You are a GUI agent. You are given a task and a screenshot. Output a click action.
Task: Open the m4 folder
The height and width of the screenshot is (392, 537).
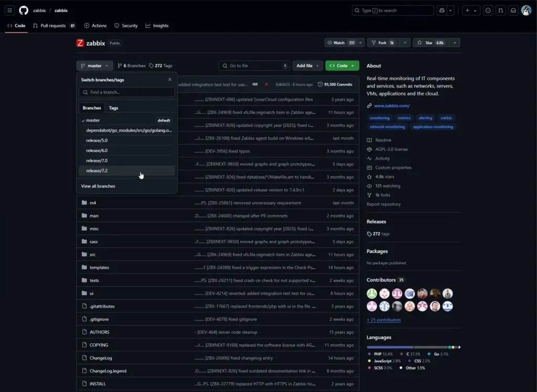pos(93,203)
